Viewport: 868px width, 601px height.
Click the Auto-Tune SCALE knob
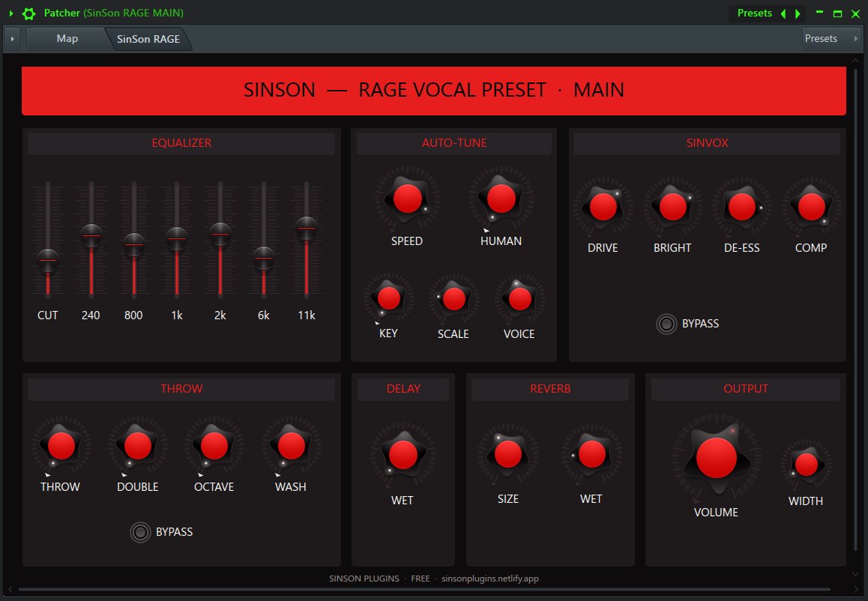454,299
